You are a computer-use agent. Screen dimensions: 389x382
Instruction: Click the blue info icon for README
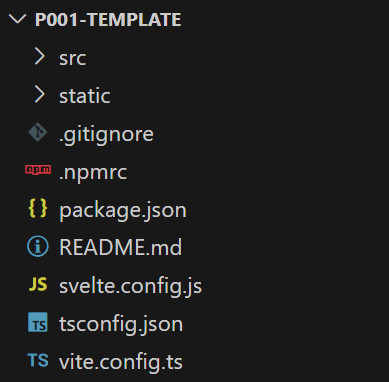[38, 247]
